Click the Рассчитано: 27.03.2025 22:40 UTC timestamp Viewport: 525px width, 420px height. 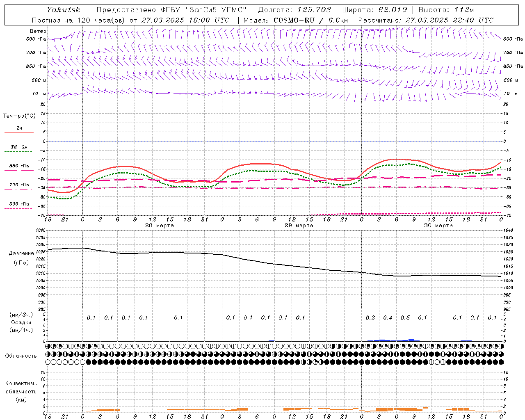[426, 20]
